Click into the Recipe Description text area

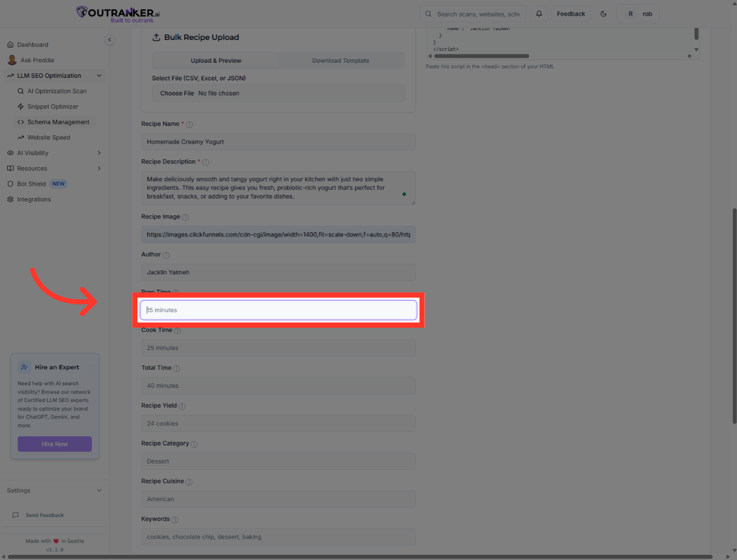278,188
